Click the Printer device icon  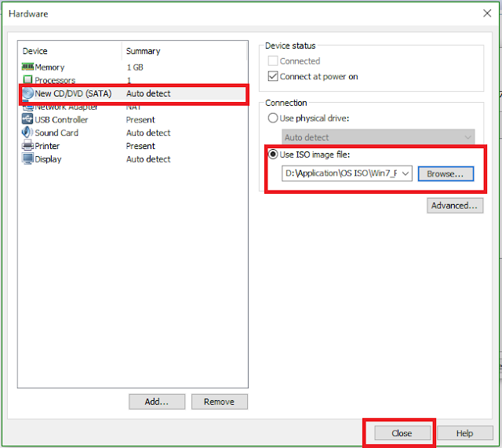coord(27,146)
